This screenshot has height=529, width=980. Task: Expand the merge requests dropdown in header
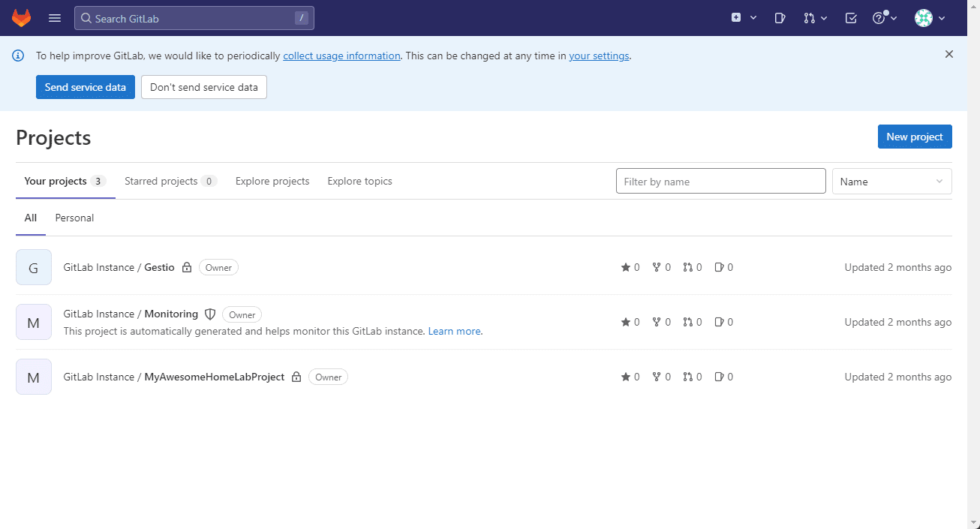(x=815, y=18)
